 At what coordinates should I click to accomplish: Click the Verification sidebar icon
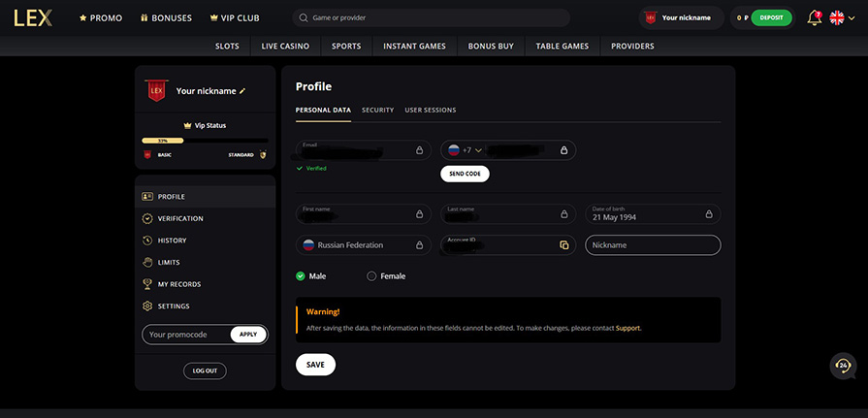(x=147, y=218)
